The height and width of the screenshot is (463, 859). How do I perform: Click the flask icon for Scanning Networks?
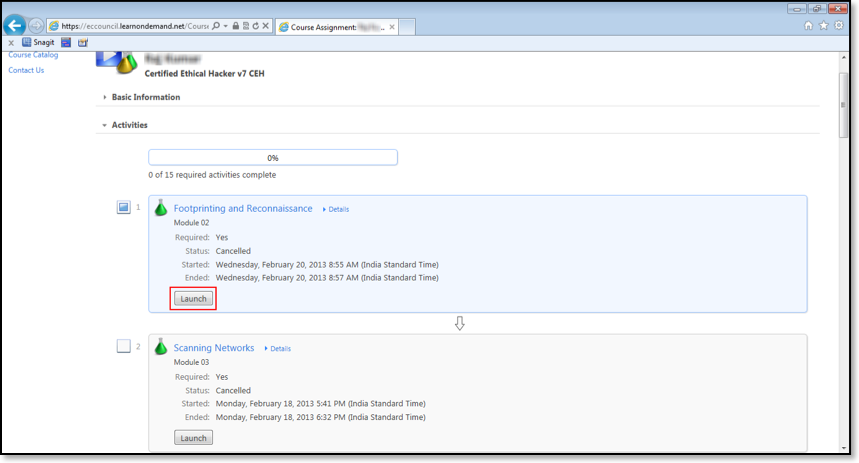(x=161, y=347)
